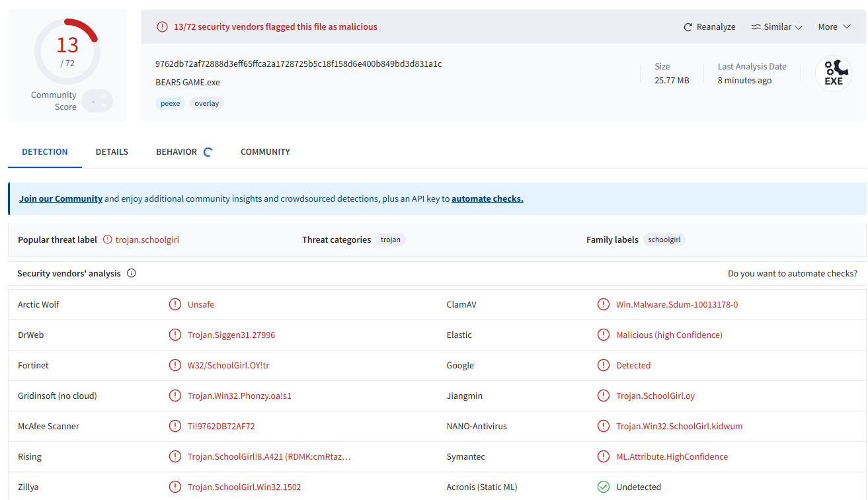Image resolution: width=868 pixels, height=500 pixels.
Task: Follow the "automate checks." link in the banner
Action: pos(487,198)
